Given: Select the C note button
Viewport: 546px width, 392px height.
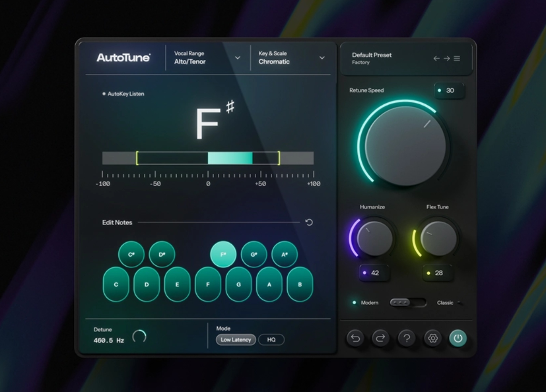Looking at the screenshot, I should click(116, 284).
